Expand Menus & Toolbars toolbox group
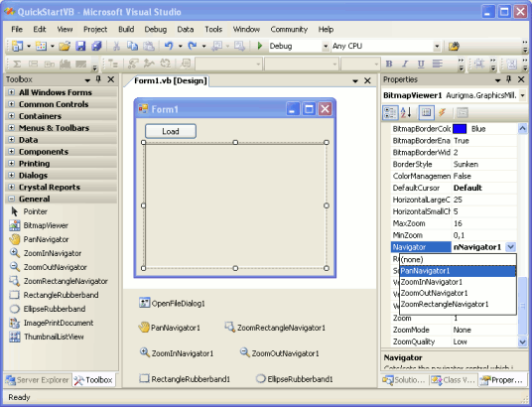The height and width of the screenshot is (407, 532). pyautogui.click(x=11, y=128)
